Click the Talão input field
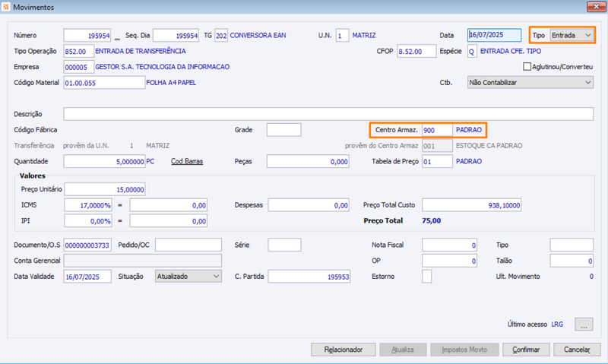The width and height of the screenshot is (608, 364). [572, 261]
